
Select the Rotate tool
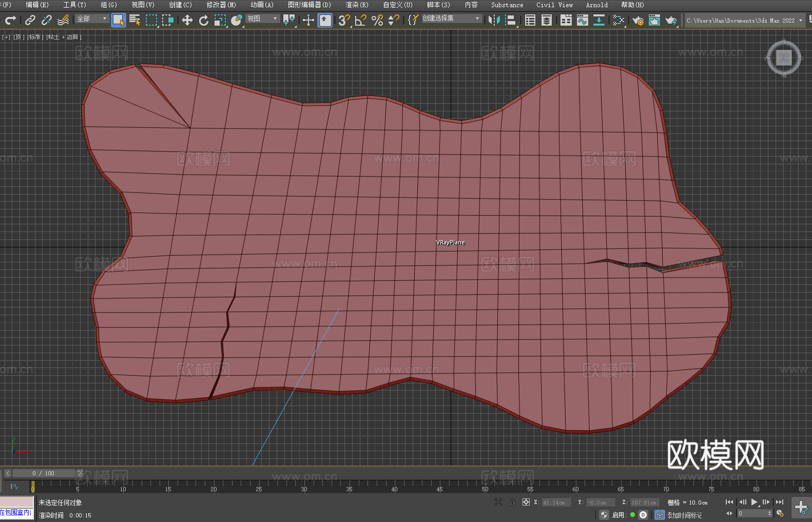tap(204, 20)
